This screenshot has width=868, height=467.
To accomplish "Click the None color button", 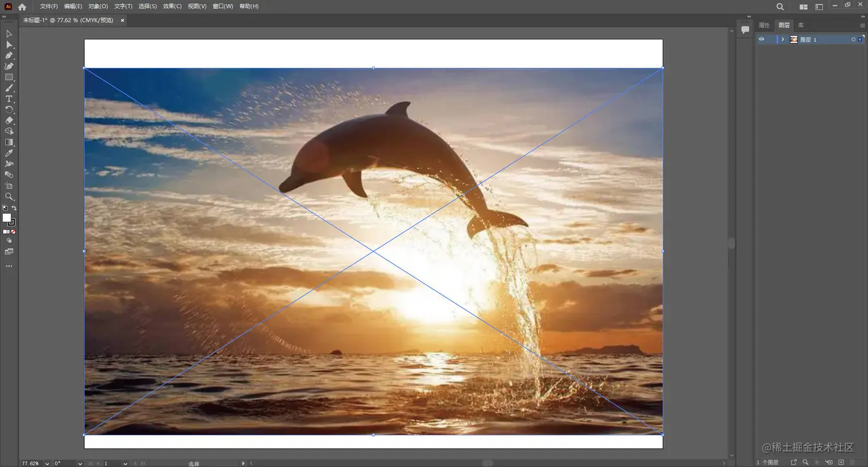I will point(13,232).
